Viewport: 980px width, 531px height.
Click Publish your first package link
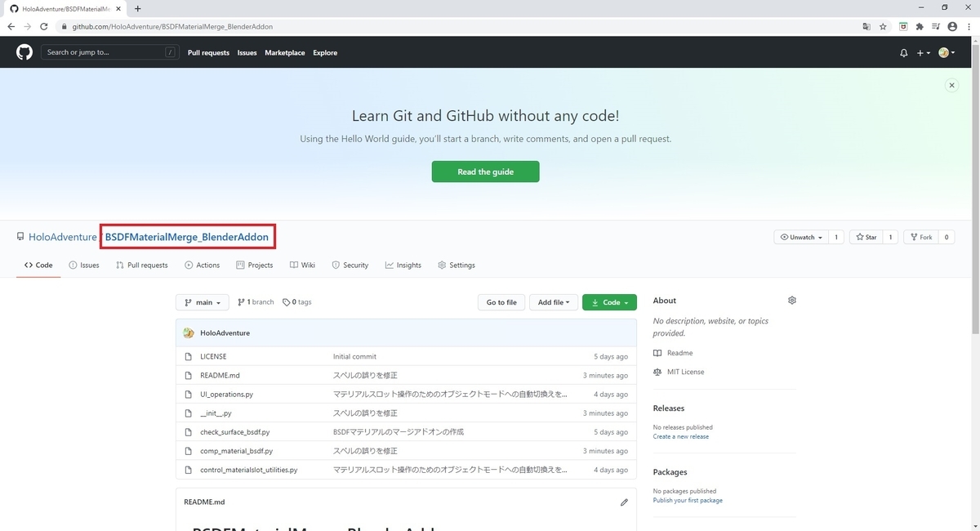688,500
